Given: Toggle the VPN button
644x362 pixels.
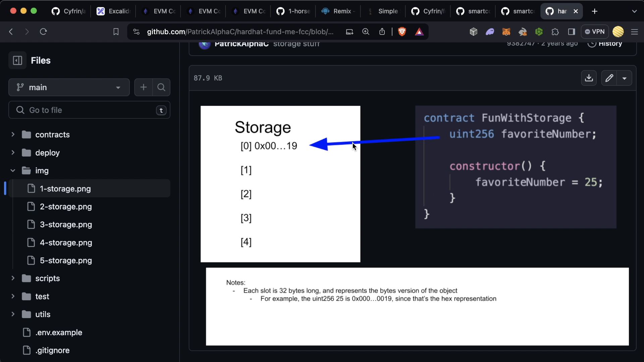Looking at the screenshot, I should pyautogui.click(x=594, y=32).
